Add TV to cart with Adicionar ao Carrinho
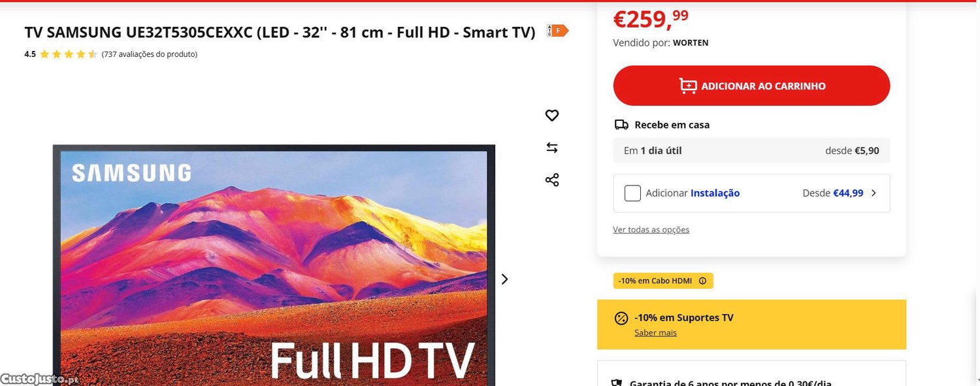 tap(751, 86)
